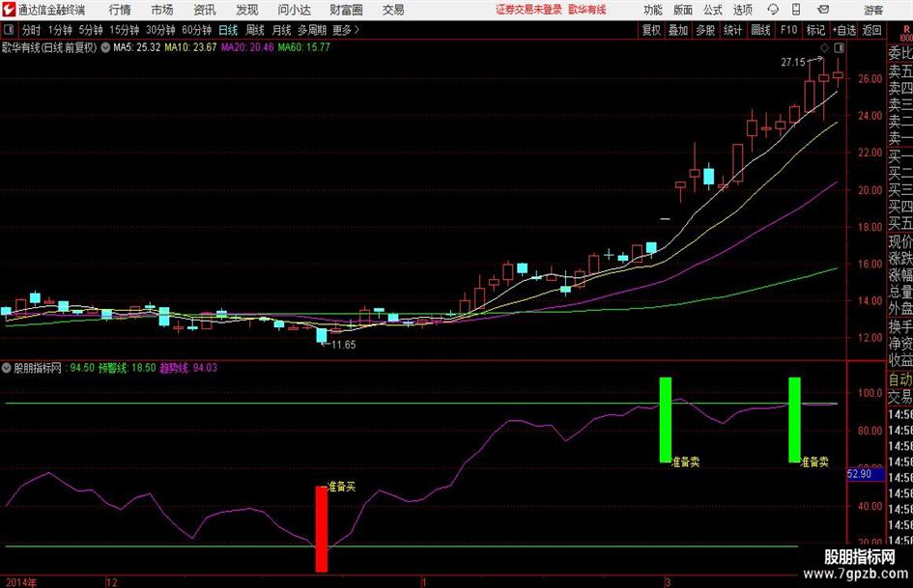Click the 预警线: 18.50 indicator label
This screenshot has width=913, height=588.
point(127,368)
